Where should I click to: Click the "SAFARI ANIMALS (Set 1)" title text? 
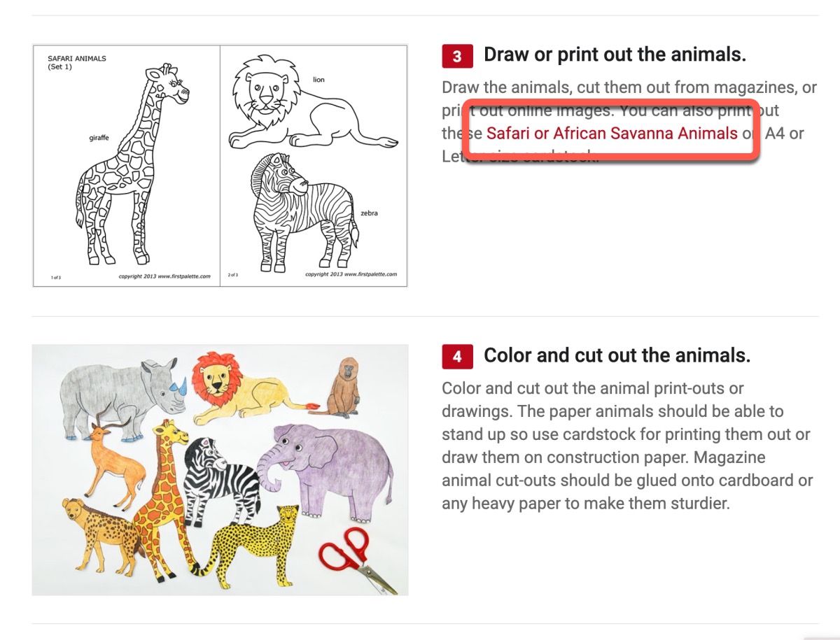tap(76, 62)
